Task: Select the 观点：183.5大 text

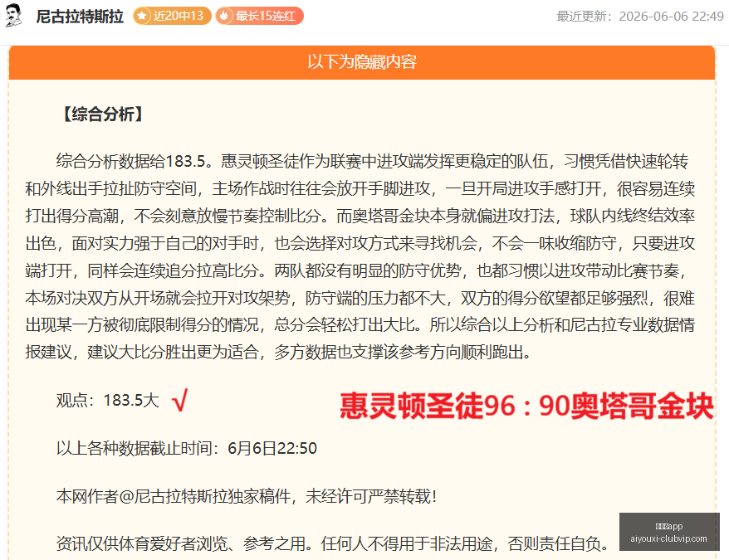Action: 108,400
